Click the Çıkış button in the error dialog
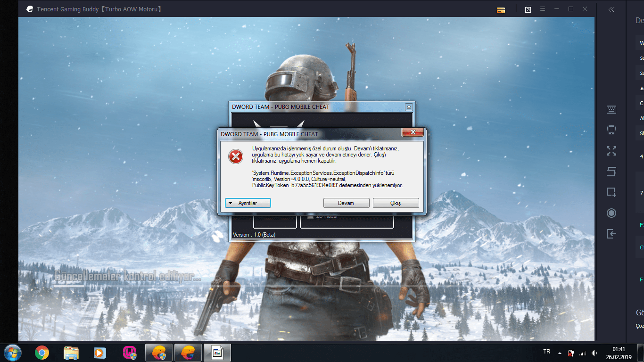The width and height of the screenshot is (644, 362). click(396, 203)
